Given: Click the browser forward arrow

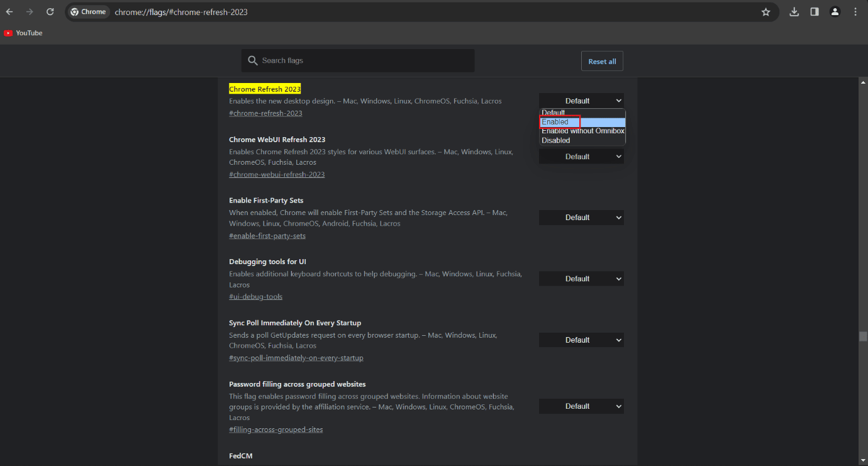Looking at the screenshot, I should point(30,12).
